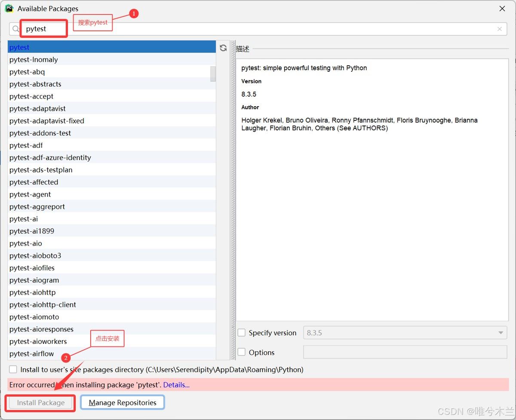Select pytest-aiogram package
Image resolution: width=516 pixels, height=420 pixels.
[x=112, y=280]
